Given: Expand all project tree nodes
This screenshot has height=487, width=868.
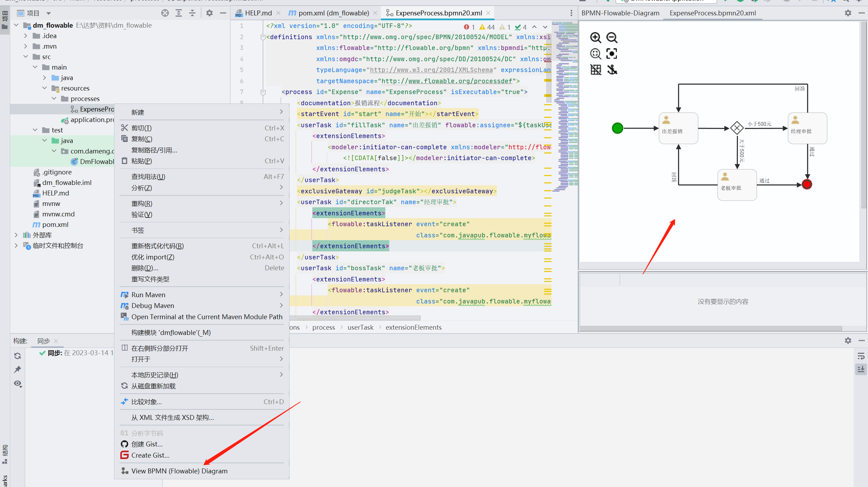Looking at the screenshot, I should point(179,13).
